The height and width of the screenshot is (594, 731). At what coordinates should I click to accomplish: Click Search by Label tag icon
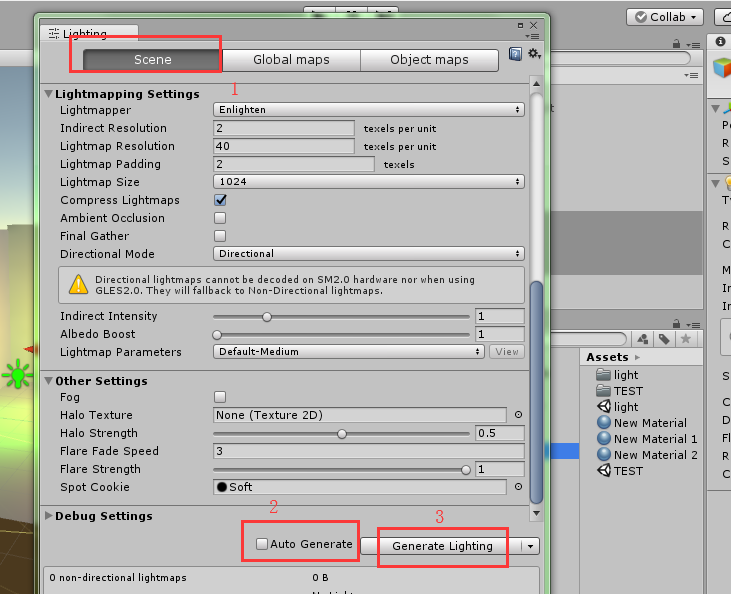point(664,339)
